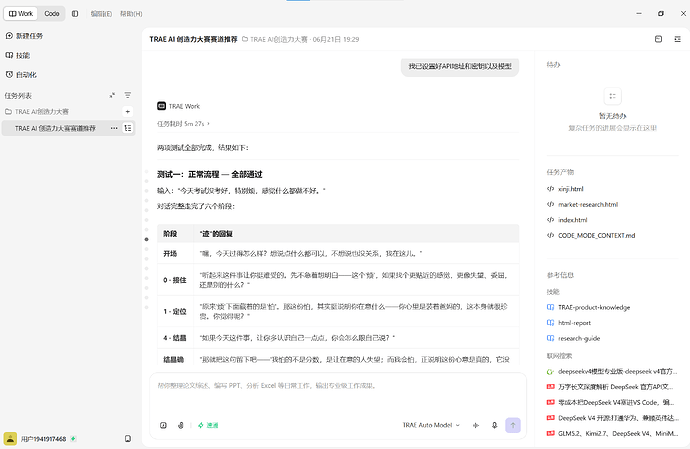Click the empty to-do list icon

(x=613, y=96)
